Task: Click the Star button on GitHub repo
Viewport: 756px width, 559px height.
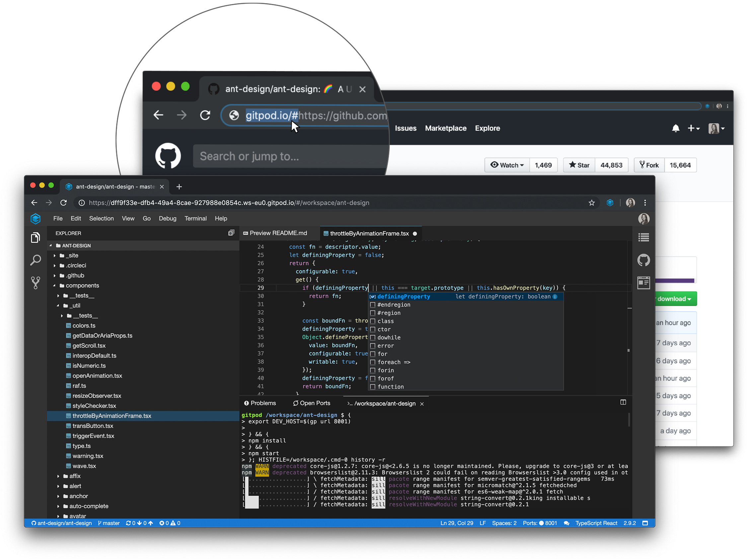Action: (x=579, y=165)
